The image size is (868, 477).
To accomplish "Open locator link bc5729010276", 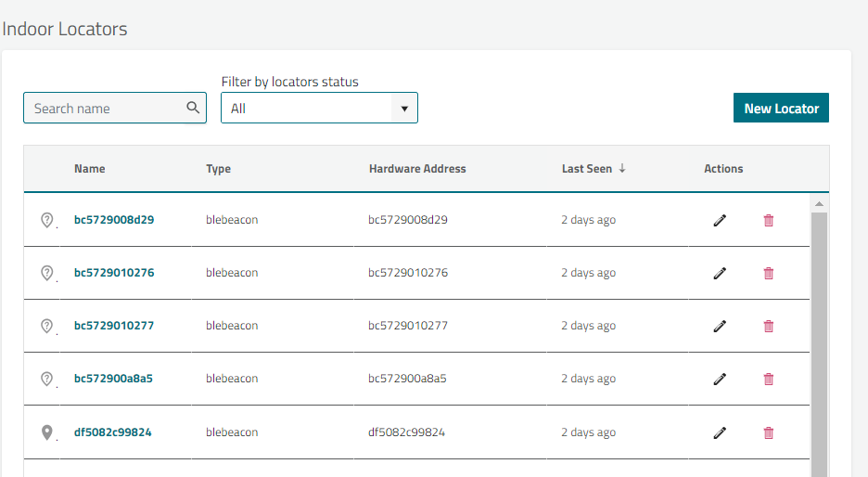I will pyautogui.click(x=114, y=273).
